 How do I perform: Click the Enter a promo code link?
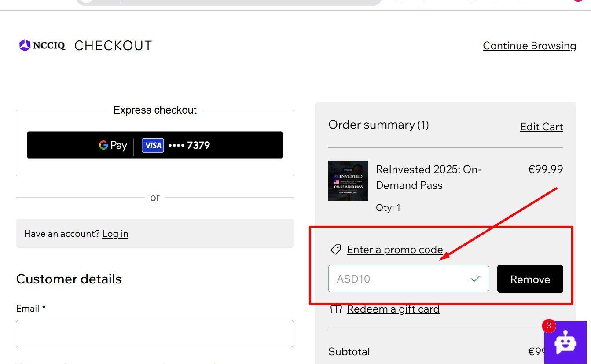(395, 249)
